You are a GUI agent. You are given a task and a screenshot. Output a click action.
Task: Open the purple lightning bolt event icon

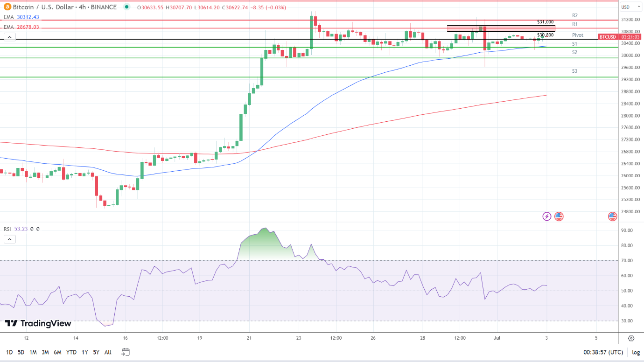(547, 216)
